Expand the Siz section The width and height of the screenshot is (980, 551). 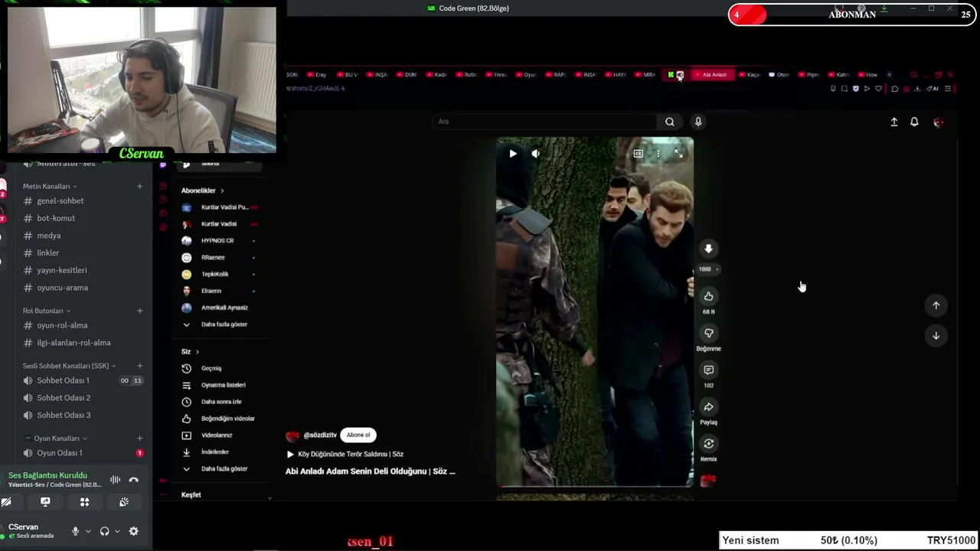(190, 351)
